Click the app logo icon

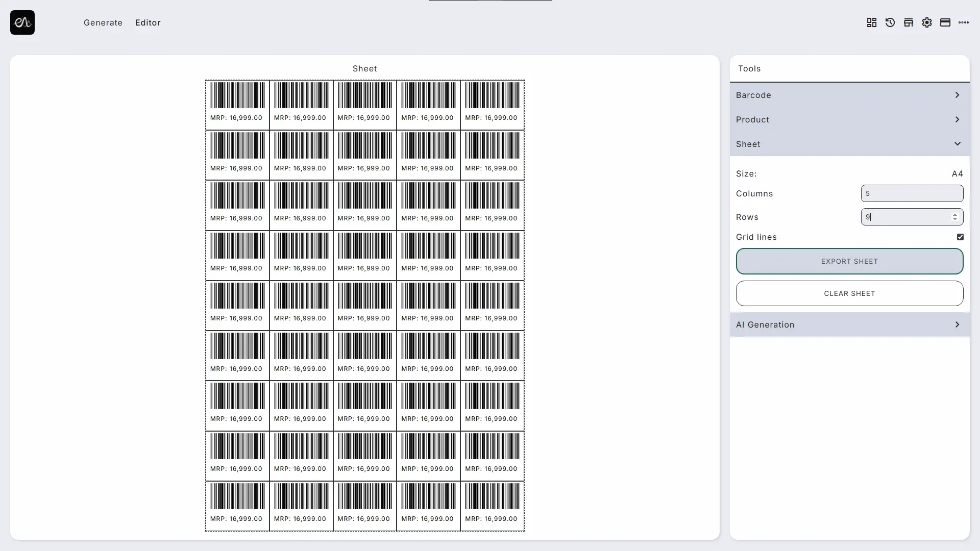[22, 22]
